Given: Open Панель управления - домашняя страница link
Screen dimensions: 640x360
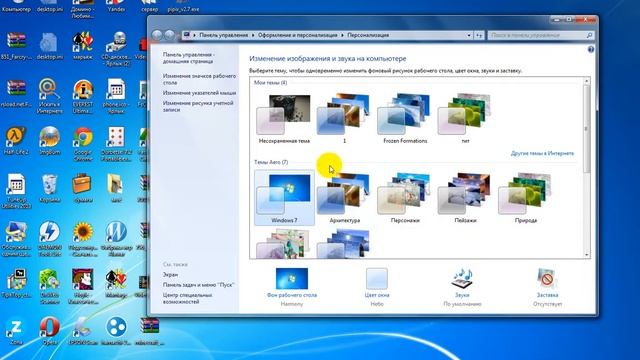Looking at the screenshot, I should [188, 58].
